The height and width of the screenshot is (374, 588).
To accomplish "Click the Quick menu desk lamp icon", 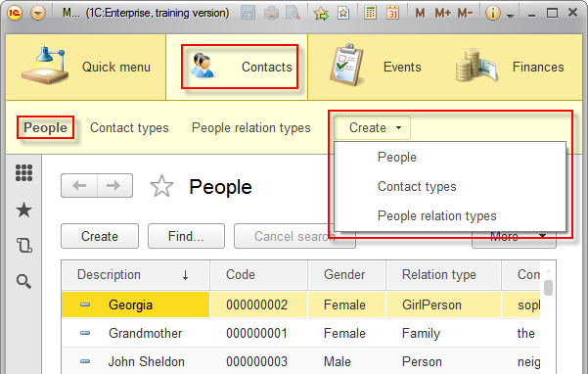I will (45, 66).
